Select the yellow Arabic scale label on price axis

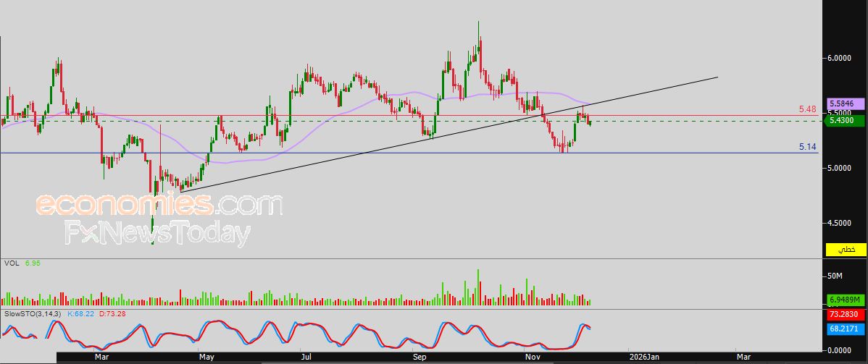(846, 250)
